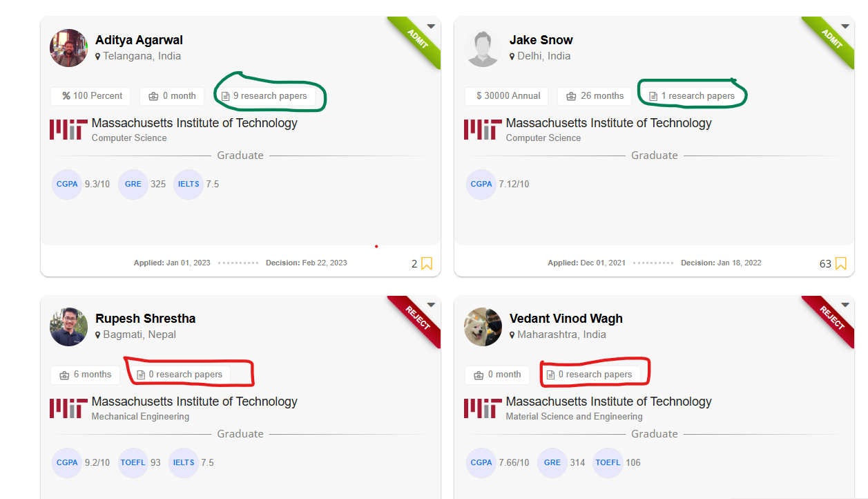The image size is (868, 499).
Task: Open Vedant Vinod Wagh's profile name link
Action: [x=566, y=319]
